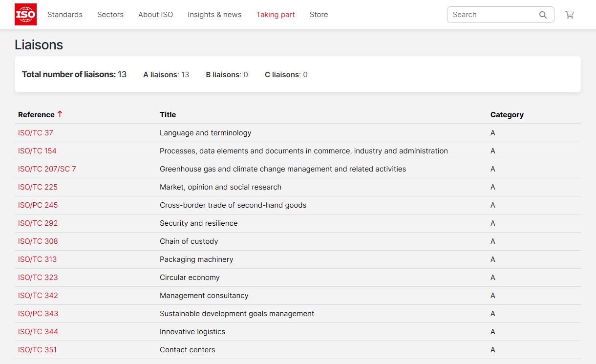Viewport: 596px width, 364px height.
Task: Sort table by Title column header
Action: click(168, 115)
